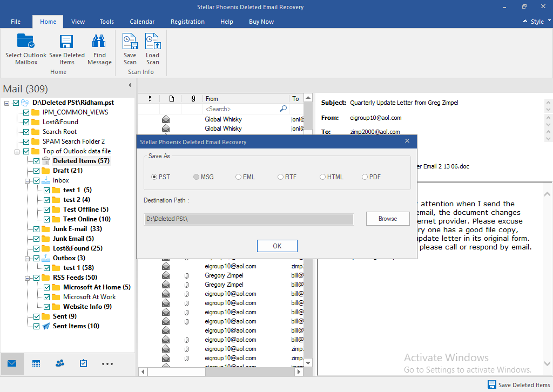Click the RSS Feeds folder icon
This screenshot has height=392, width=553.
[x=46, y=278]
